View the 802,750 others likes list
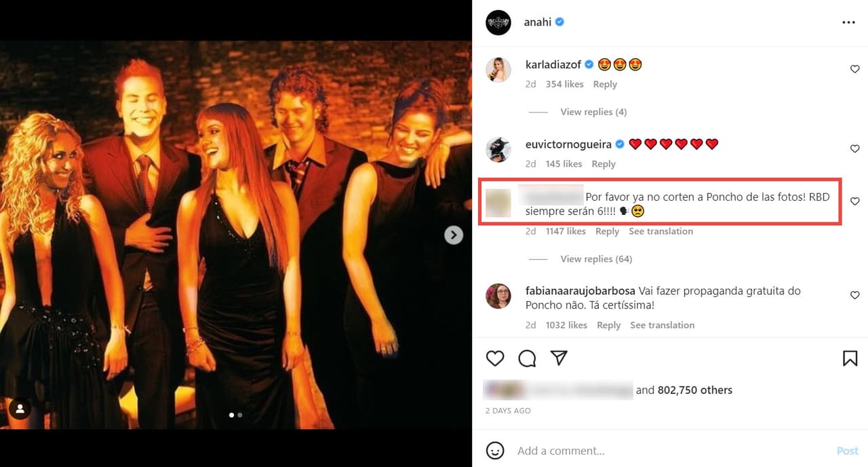Image resolution: width=868 pixels, height=467 pixels. [x=695, y=390]
